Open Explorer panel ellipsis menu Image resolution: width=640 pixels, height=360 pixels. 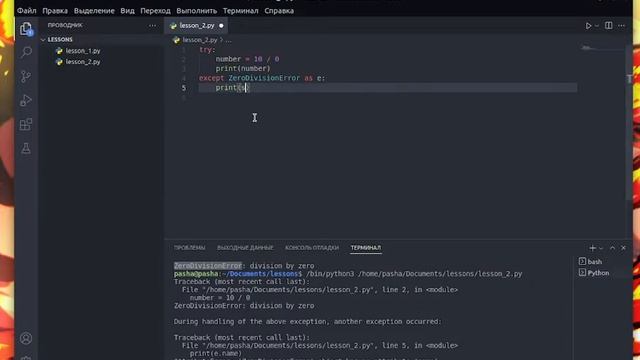pyautogui.click(x=152, y=25)
